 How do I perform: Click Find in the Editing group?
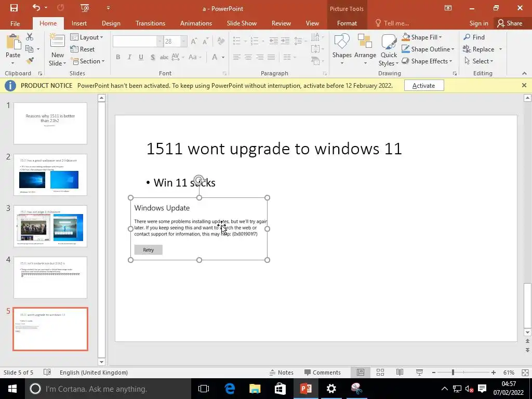(474, 37)
